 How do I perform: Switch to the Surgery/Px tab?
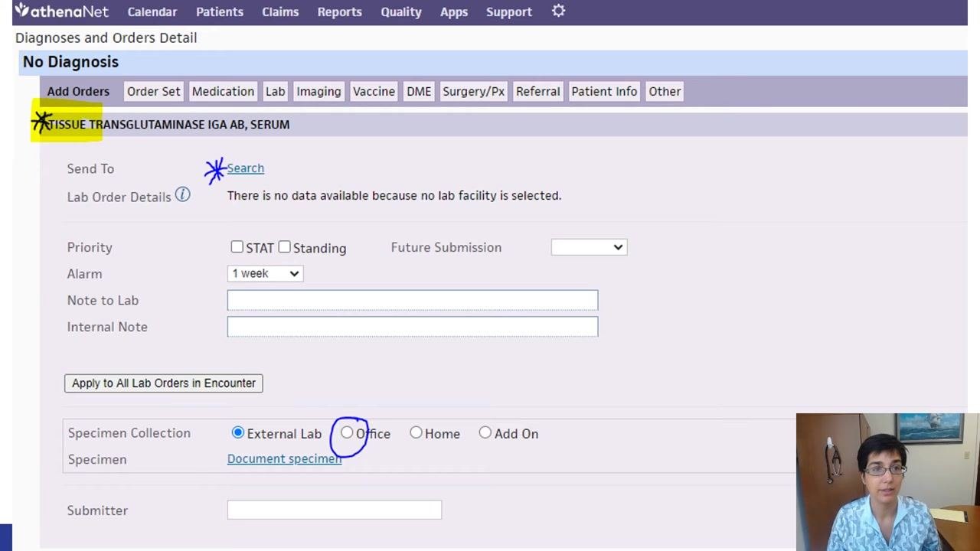coord(473,91)
